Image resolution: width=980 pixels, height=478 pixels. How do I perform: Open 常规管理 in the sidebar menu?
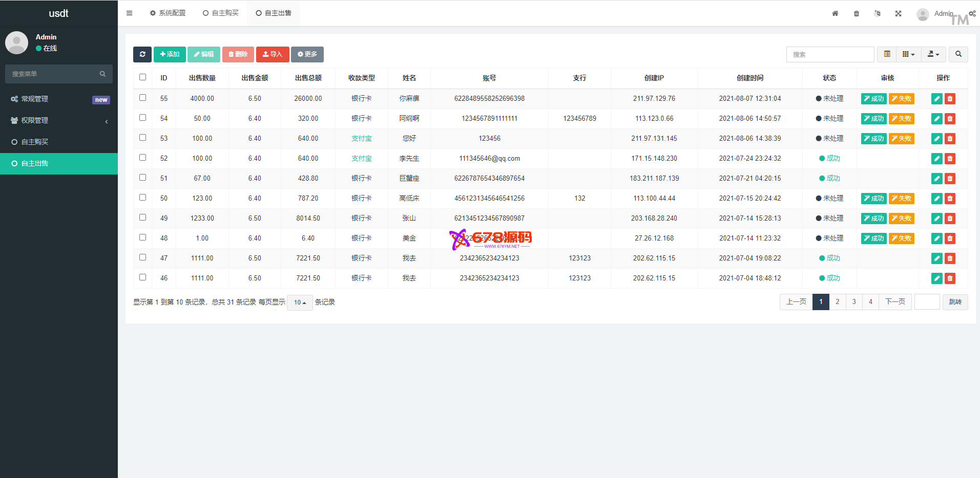tap(35, 99)
